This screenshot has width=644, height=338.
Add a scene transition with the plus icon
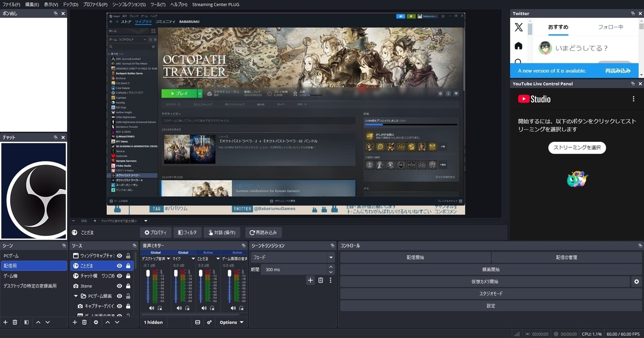(x=310, y=280)
